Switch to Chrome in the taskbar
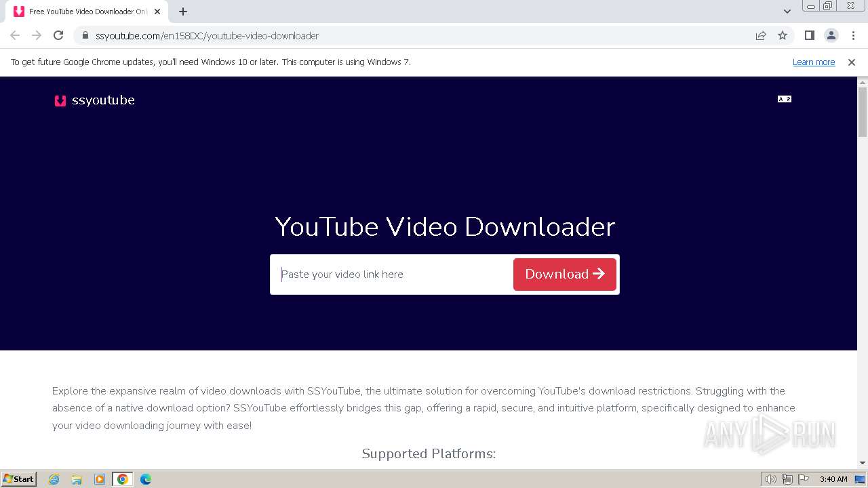Viewport: 868px width, 488px height. point(123,479)
